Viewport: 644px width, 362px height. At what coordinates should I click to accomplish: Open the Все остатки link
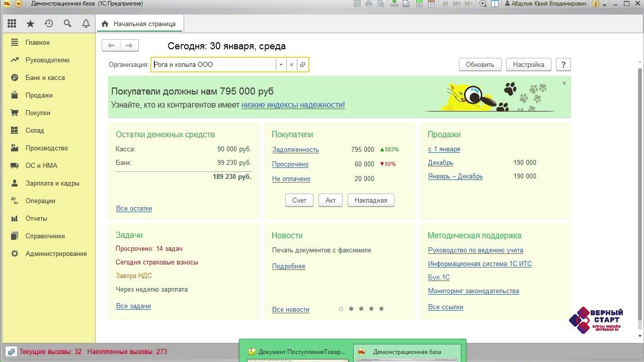(x=134, y=209)
